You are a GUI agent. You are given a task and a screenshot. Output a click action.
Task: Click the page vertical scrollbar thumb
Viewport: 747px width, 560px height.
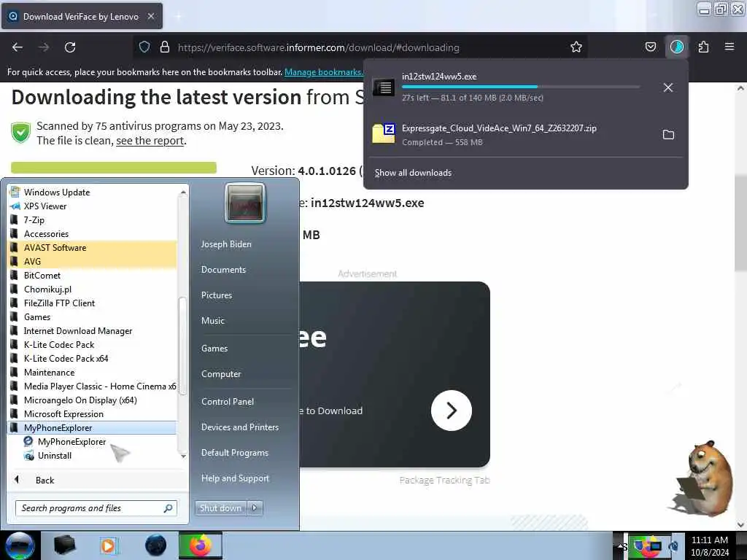(x=740, y=222)
